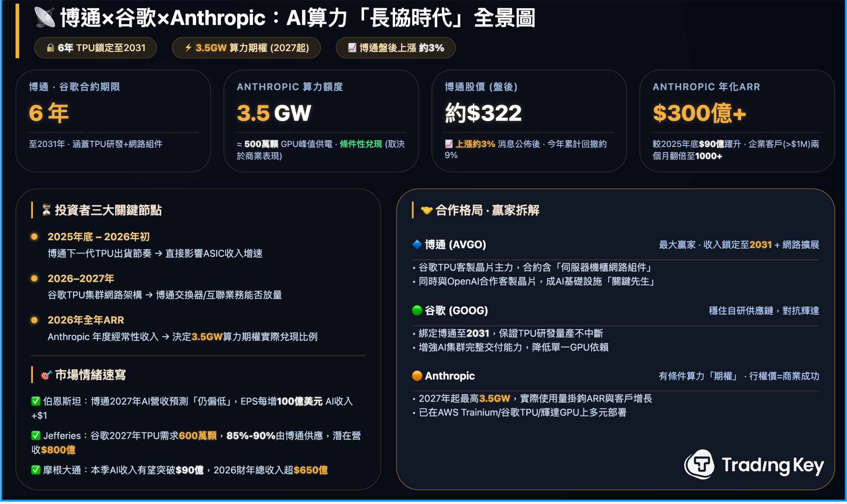Click the lock icon beside 6年 TPU鎖定至2031
The image size is (847, 504).
pyautogui.click(x=51, y=48)
